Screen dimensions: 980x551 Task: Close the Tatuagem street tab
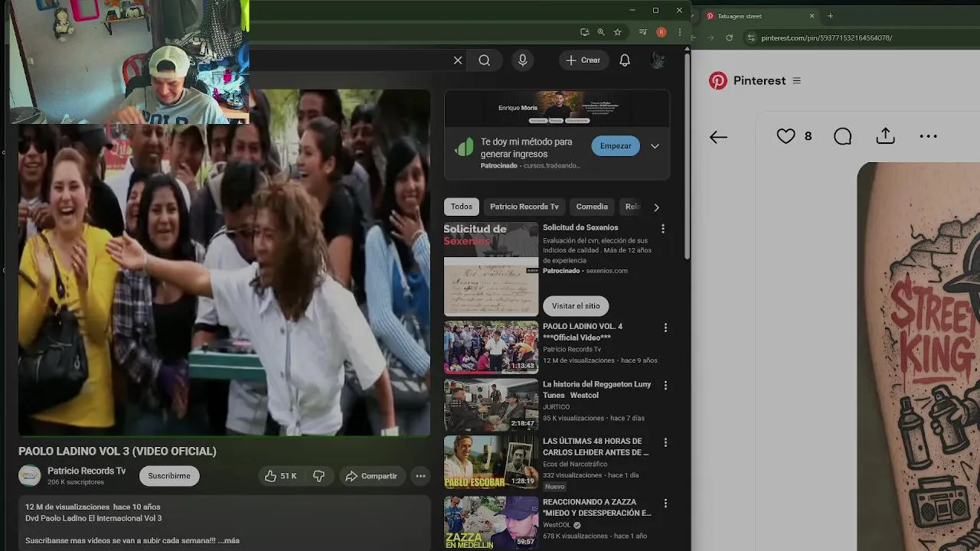coord(812,16)
